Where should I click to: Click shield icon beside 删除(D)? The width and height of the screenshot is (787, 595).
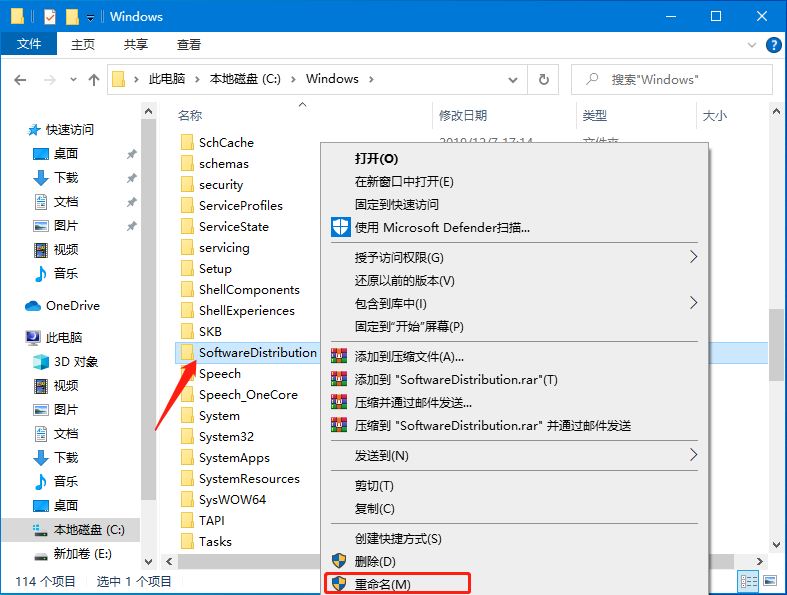(x=339, y=561)
